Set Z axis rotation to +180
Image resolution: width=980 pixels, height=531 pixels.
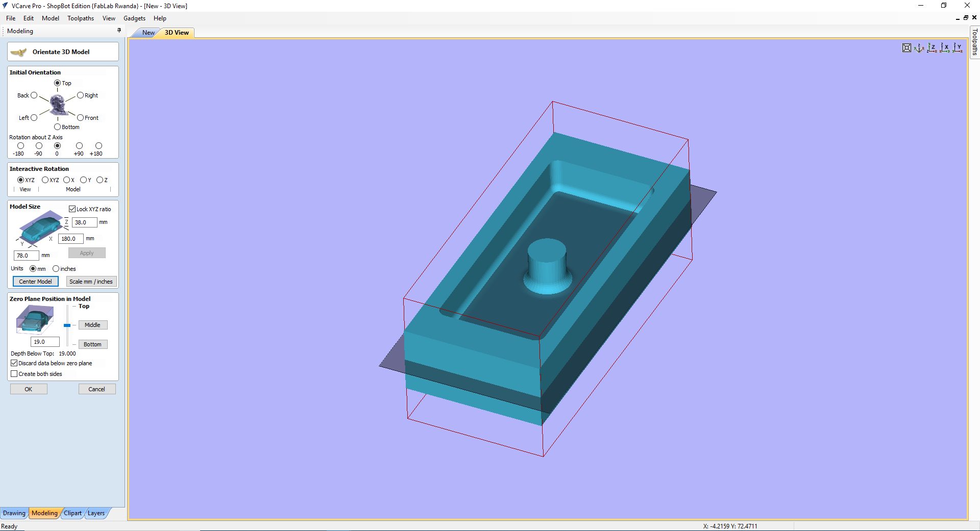99,146
